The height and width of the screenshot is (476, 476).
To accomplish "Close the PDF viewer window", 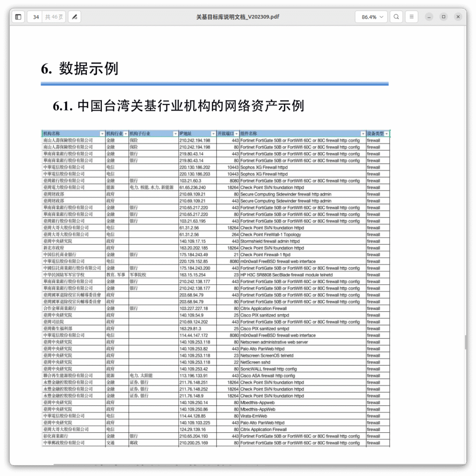I will tap(458, 17).
